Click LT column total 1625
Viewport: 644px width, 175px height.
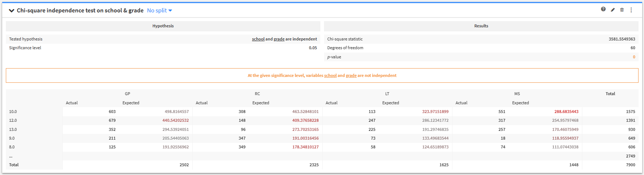pos(444,165)
